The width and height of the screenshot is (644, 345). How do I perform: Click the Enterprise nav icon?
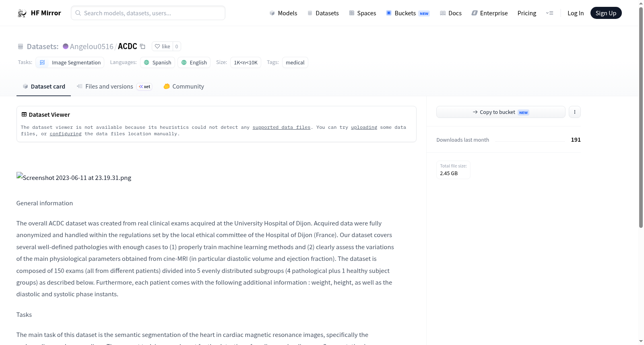coord(475,13)
